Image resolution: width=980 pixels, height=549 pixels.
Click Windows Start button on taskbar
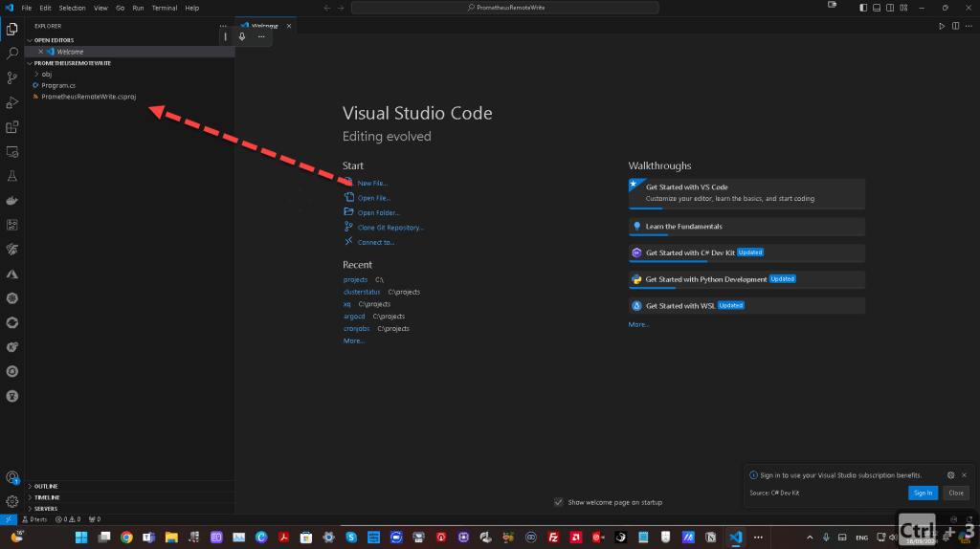(81, 538)
